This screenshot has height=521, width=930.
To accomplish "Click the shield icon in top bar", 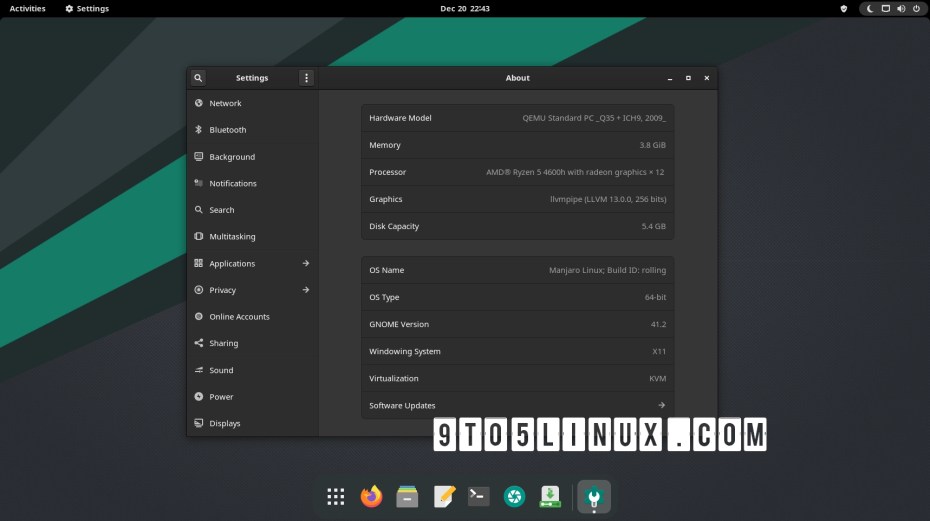I will tap(844, 9).
